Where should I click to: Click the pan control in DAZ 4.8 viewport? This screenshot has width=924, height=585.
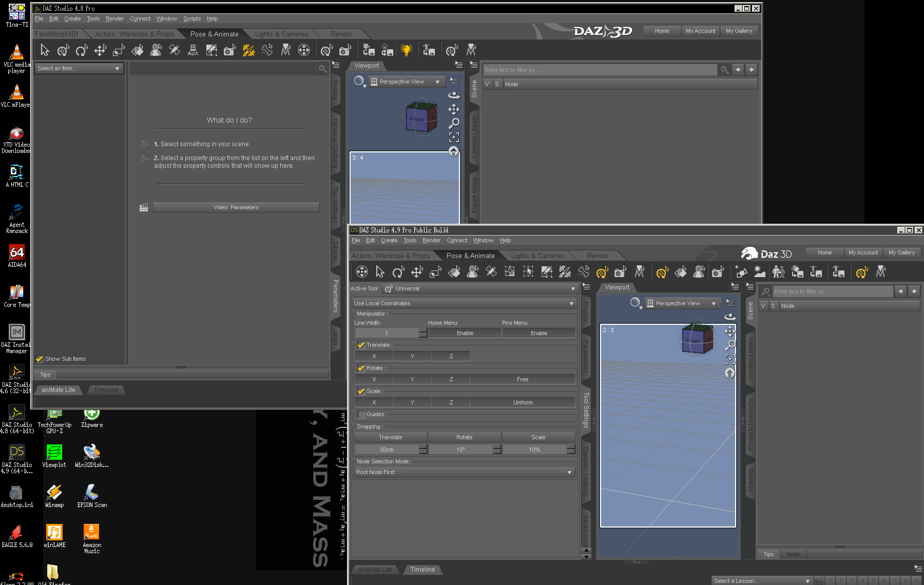coord(454,109)
